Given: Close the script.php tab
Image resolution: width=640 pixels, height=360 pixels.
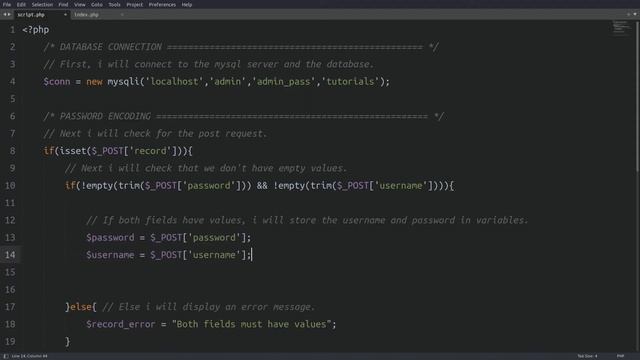Looking at the screenshot, I should (65, 15).
